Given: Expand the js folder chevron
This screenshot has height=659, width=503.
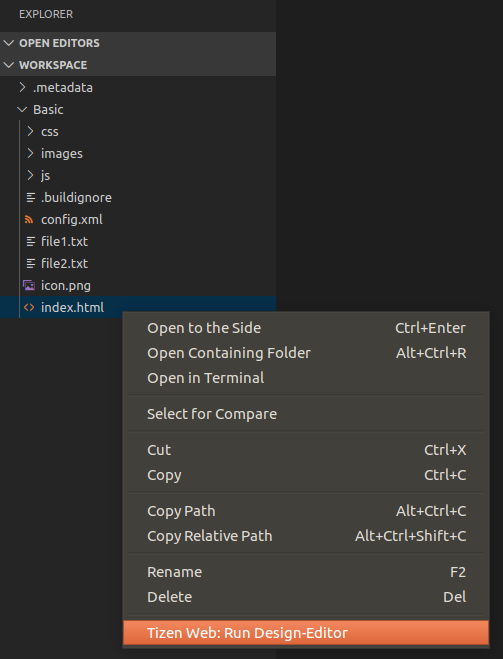Looking at the screenshot, I should click(30, 175).
